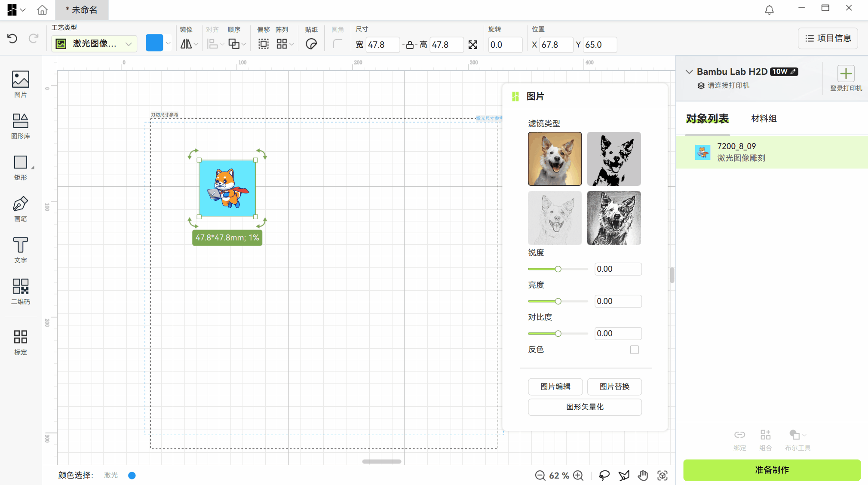Edit the 10W laser module badge
Image resolution: width=868 pixels, height=485 pixels.
pyautogui.click(x=784, y=72)
